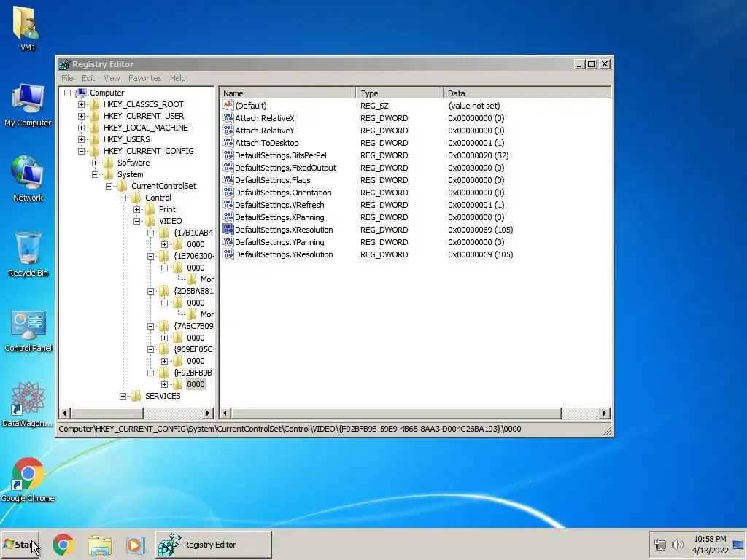Screen dimensions: 747x560
Task: Click the Attach.ToDesktop DWORD icon
Action: coord(228,142)
